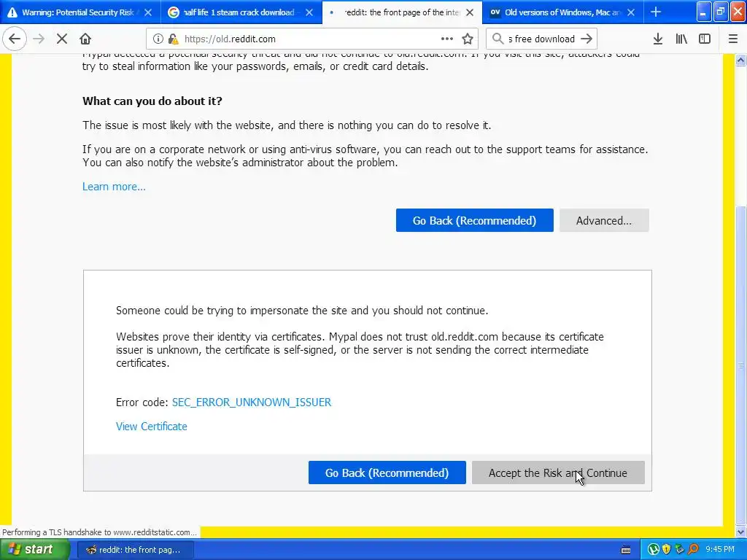Click the scrollbar up arrow

(741, 60)
